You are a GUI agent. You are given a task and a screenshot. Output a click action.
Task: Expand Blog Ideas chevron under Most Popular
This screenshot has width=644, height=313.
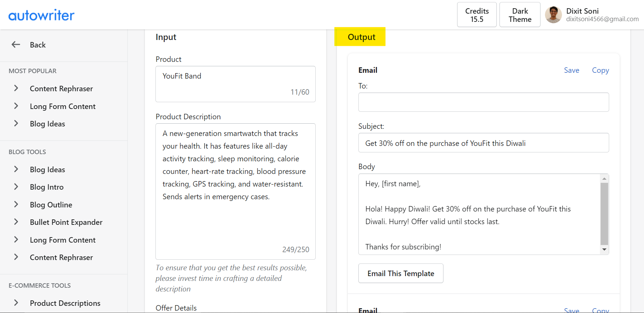click(16, 123)
